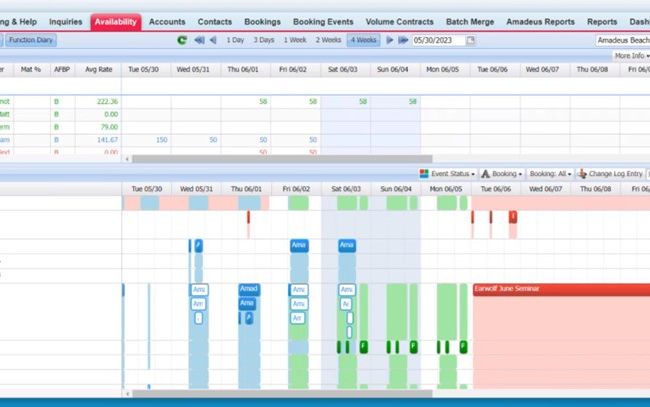Click the Tue 05/30 header in upper grid
The height and width of the screenshot is (407, 650).
[x=143, y=70]
